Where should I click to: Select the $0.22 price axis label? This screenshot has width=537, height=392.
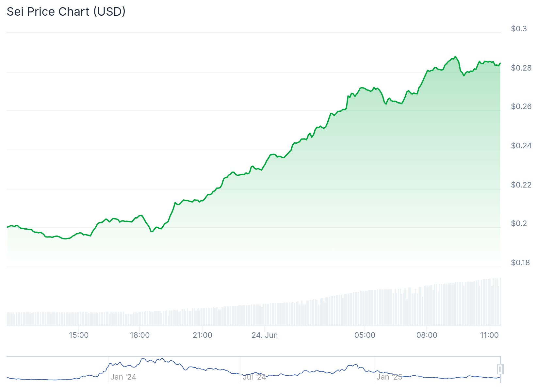click(x=521, y=185)
